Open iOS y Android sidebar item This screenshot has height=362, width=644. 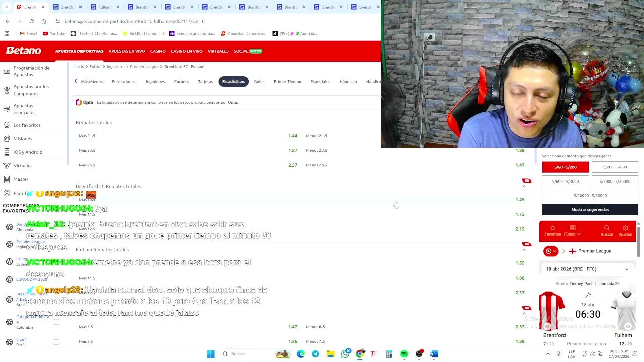point(28,152)
